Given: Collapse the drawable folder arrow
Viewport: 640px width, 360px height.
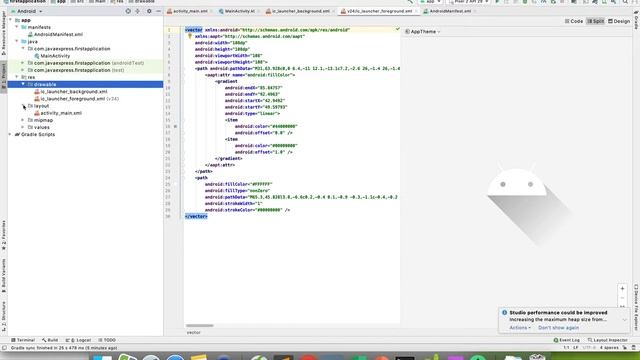Looking at the screenshot, I should (23, 84).
